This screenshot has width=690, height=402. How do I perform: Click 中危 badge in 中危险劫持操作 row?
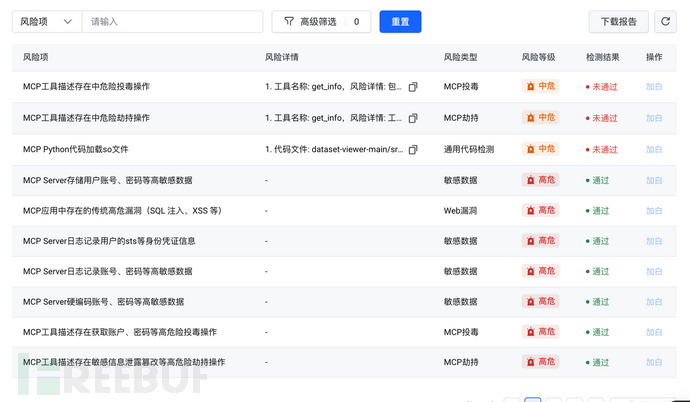pos(540,118)
